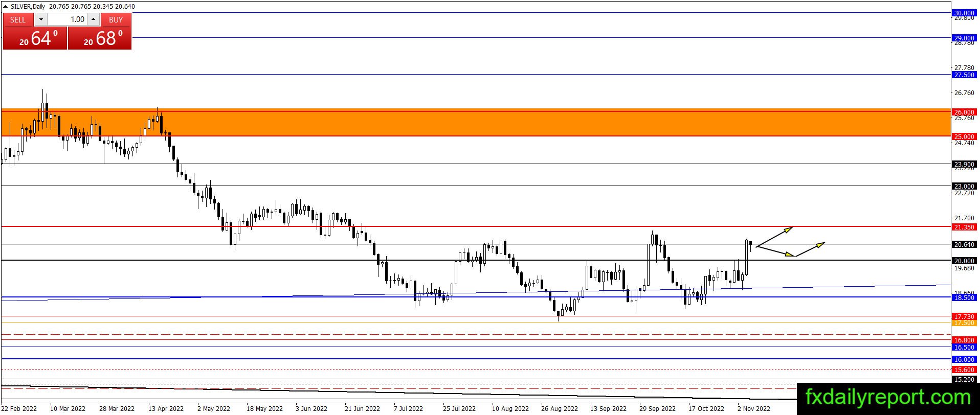Screen dimensions: 980x415
Task: Click the BUY button
Action: point(116,19)
